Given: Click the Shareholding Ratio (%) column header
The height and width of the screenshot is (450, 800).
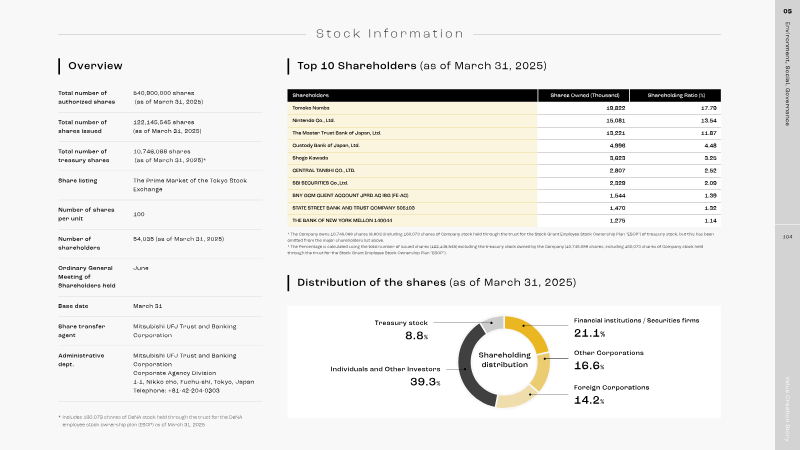Looking at the screenshot, I should tap(676, 95).
